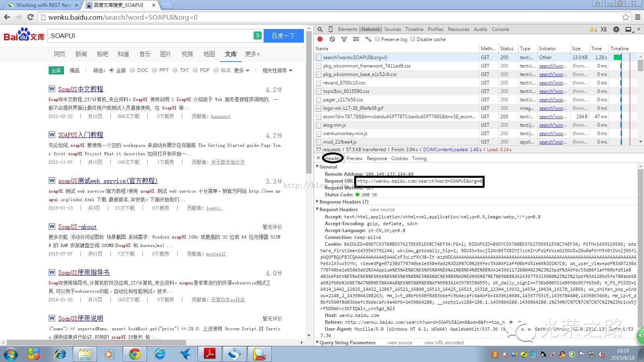The image size is (644, 362).
Task: Bookmark this page with the star
Action: pos(625,17)
